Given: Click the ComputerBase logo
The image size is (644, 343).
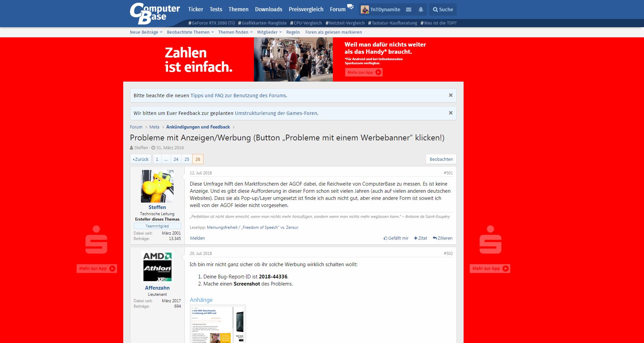Looking at the screenshot, I should 155,14.
